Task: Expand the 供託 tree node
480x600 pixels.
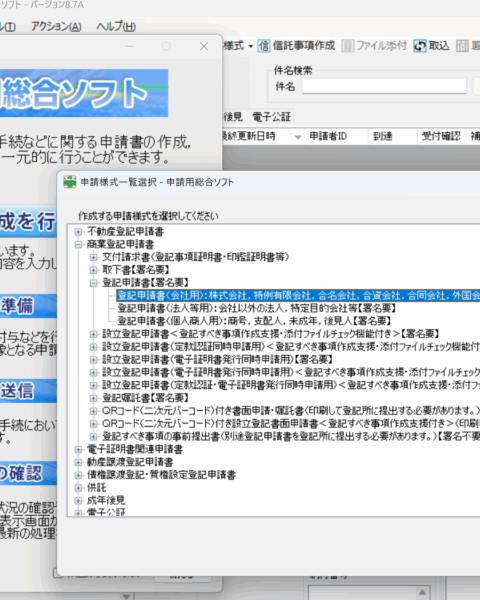Action: tap(78, 488)
